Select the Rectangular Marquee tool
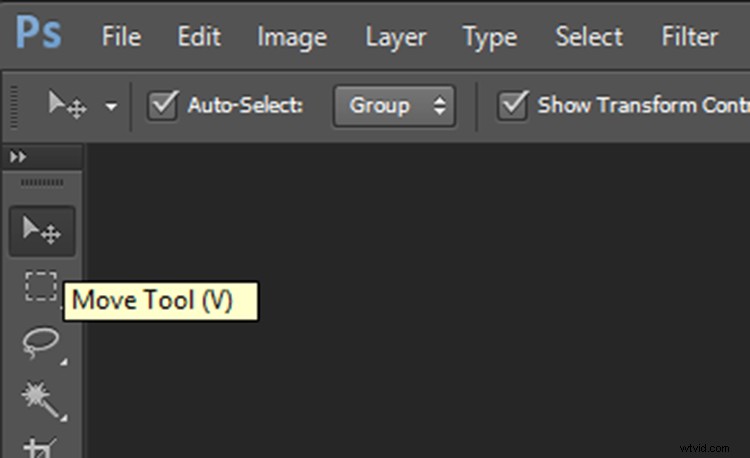Screen dimensions: 750x458 (x=41, y=288)
